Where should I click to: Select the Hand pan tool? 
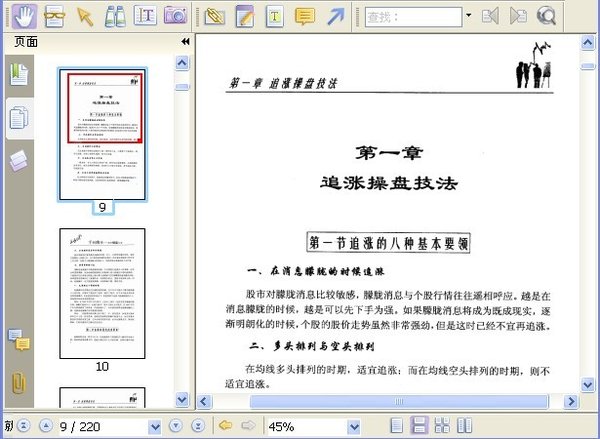pos(24,16)
